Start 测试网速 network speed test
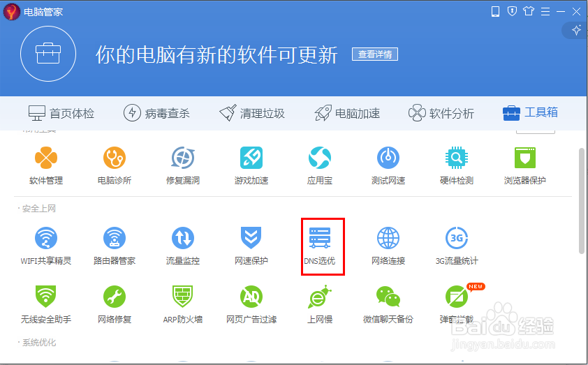This screenshot has height=365, width=588. [388, 165]
